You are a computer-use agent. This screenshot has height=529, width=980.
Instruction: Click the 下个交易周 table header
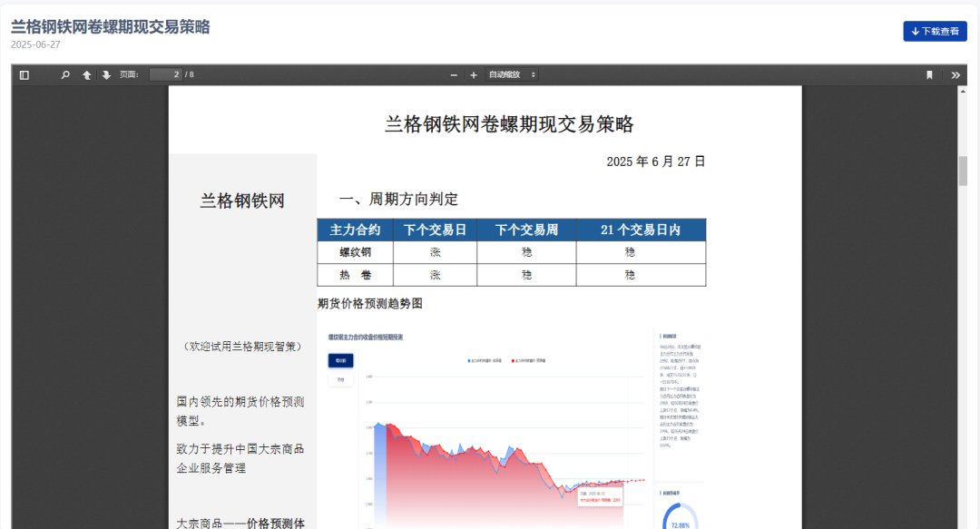pos(527,230)
